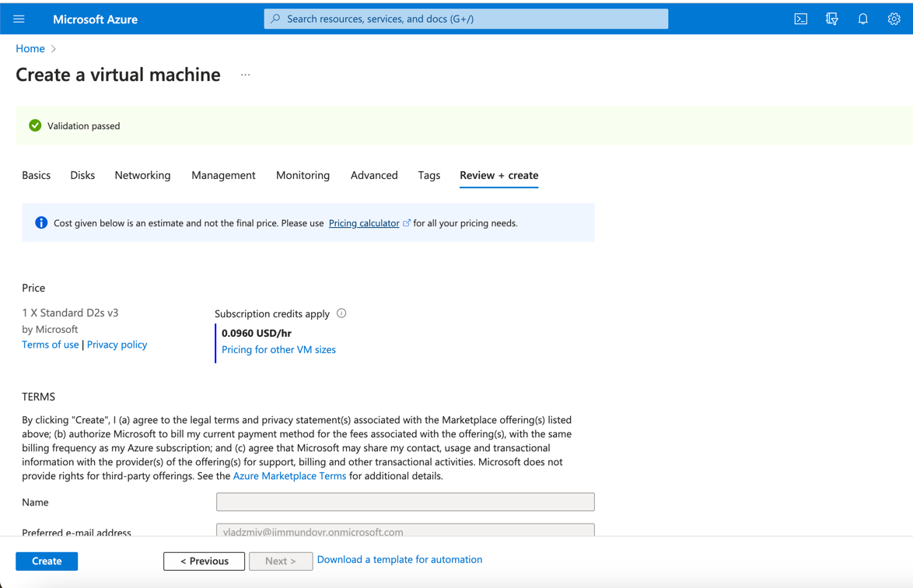Switch to the Tags tab
913x588 pixels.
coord(429,175)
